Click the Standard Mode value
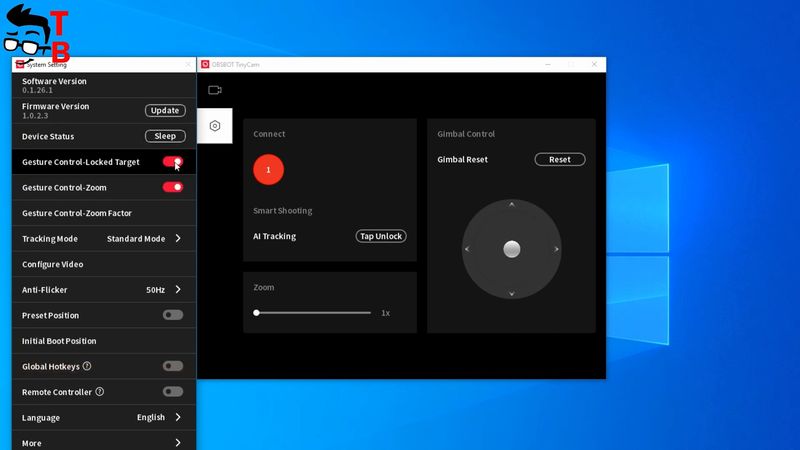This screenshot has width=800, height=450. point(136,238)
